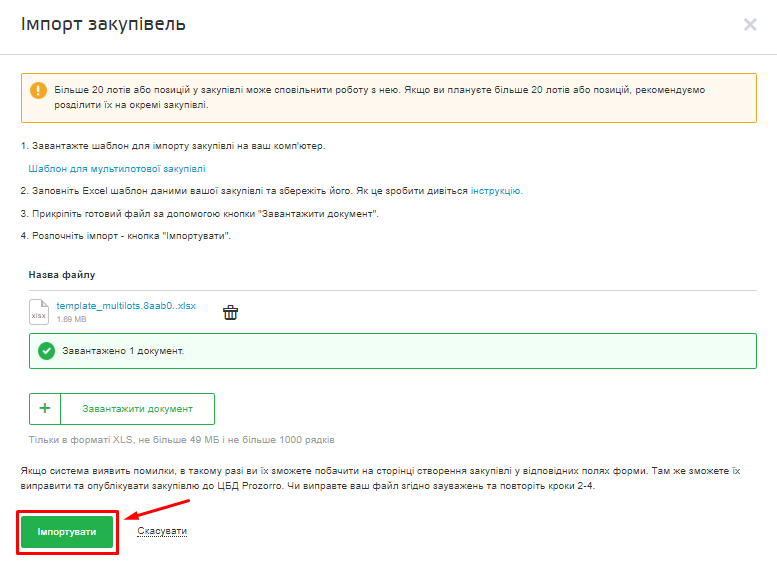Open the інструкцію link

pyautogui.click(x=496, y=190)
